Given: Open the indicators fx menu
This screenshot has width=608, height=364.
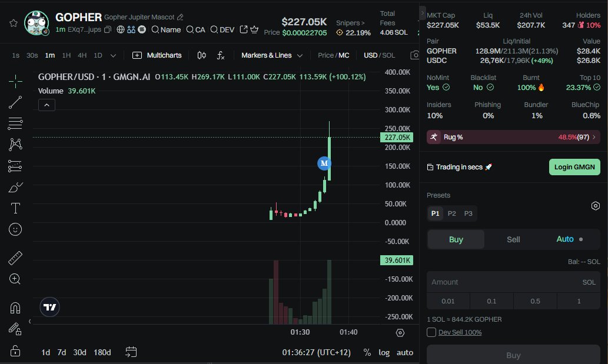Looking at the screenshot, I should click(x=221, y=55).
